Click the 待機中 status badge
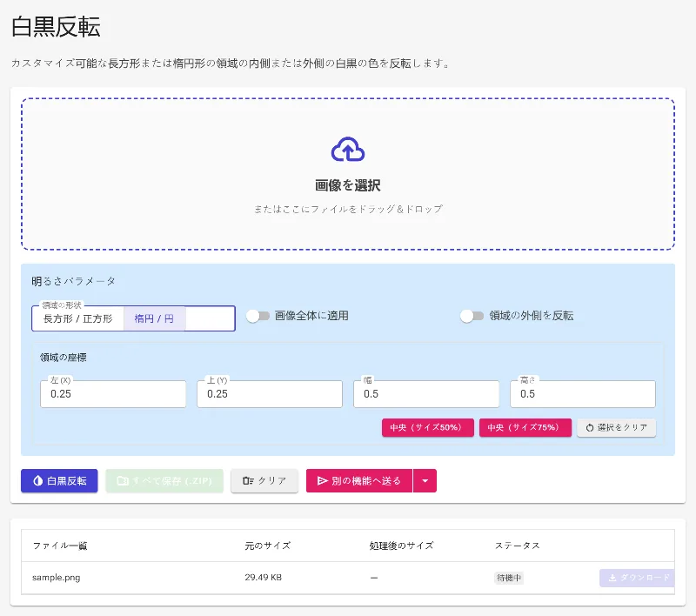This screenshot has height=616, width=696. [509, 578]
